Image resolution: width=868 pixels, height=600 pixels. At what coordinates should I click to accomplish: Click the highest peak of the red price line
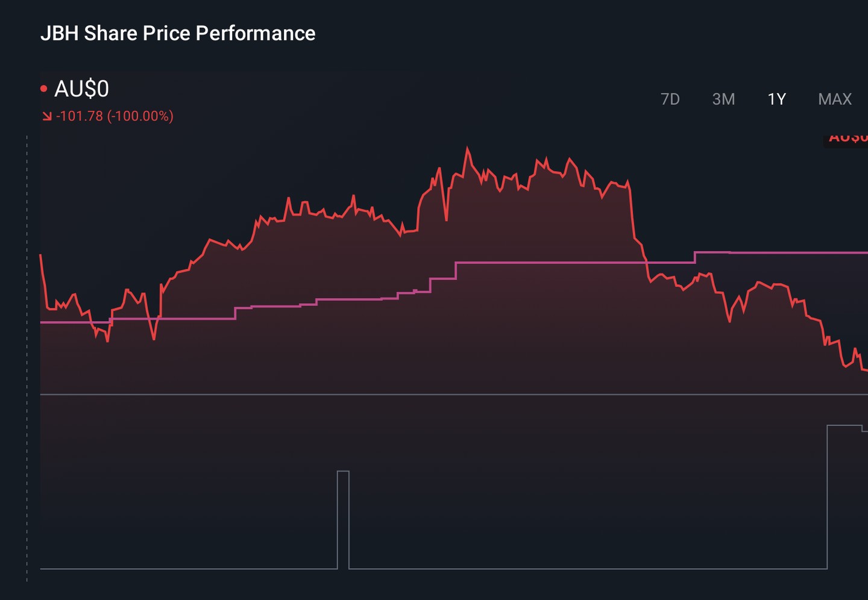[x=467, y=148]
